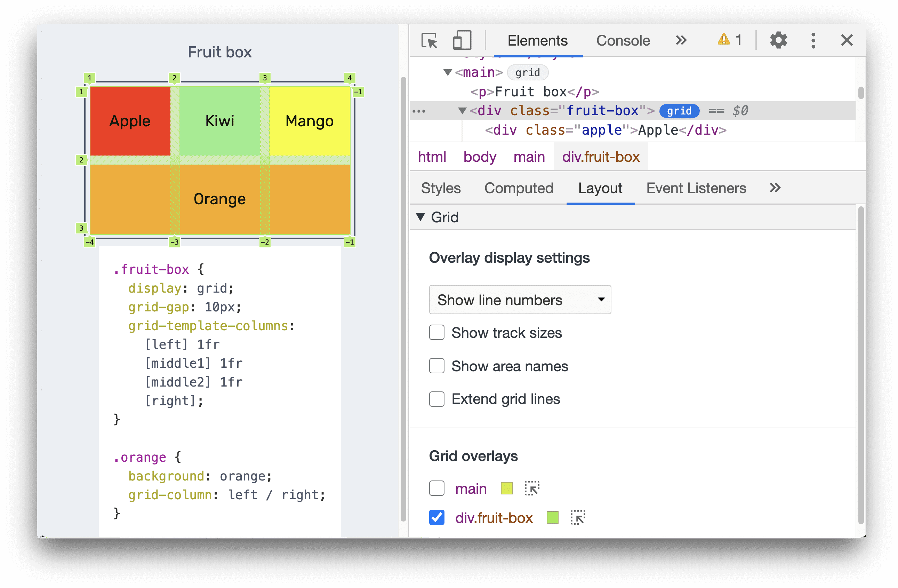
Task: Click the Computed tab
Action: tap(519, 188)
